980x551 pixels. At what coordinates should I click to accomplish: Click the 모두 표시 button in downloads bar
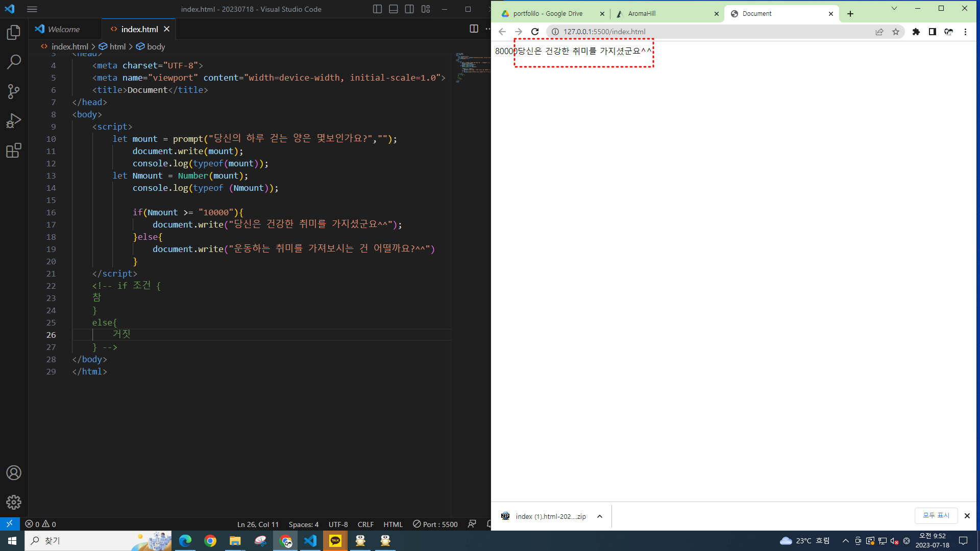[x=936, y=516]
